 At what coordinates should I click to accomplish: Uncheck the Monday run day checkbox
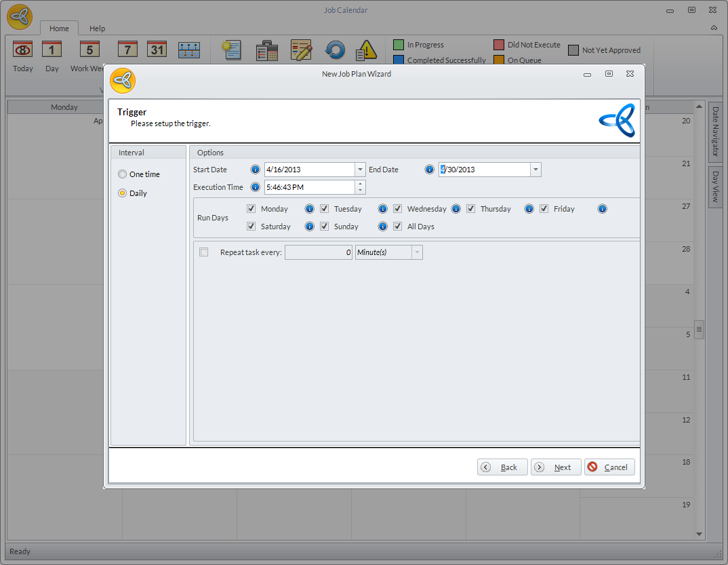pyautogui.click(x=251, y=209)
